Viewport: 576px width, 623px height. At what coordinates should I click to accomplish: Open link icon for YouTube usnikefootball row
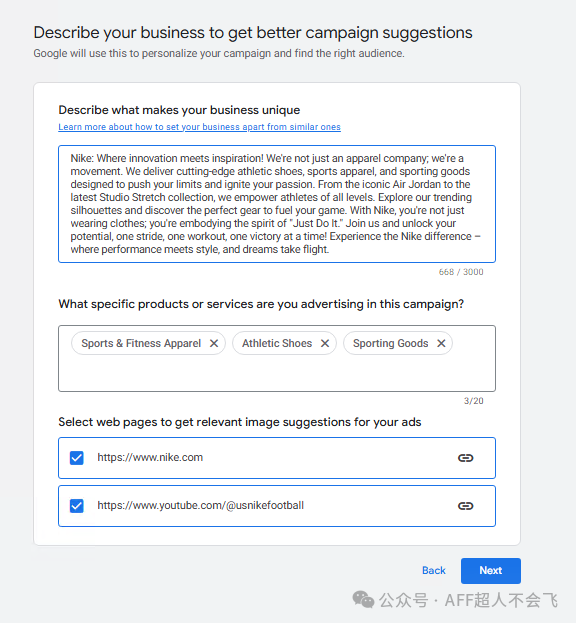pos(466,506)
